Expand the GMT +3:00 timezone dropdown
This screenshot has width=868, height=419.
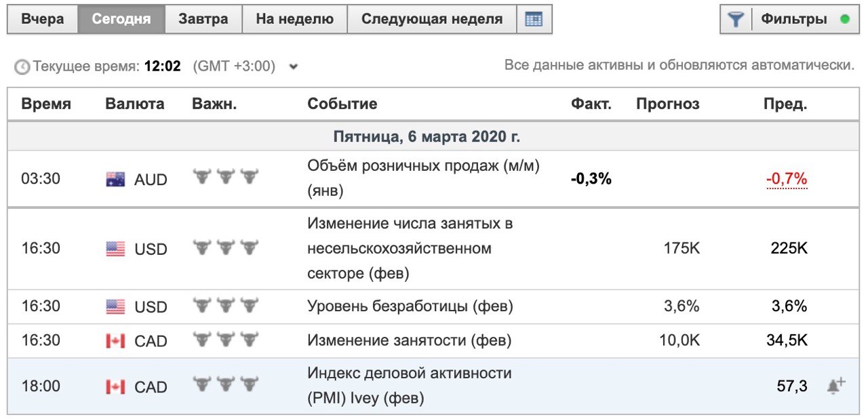[293, 66]
